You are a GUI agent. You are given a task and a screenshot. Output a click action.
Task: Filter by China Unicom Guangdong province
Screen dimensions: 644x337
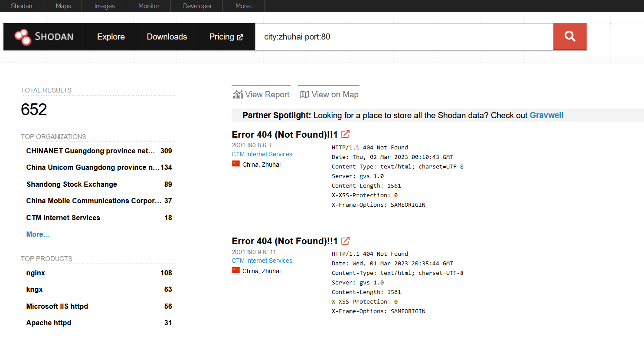pos(93,167)
